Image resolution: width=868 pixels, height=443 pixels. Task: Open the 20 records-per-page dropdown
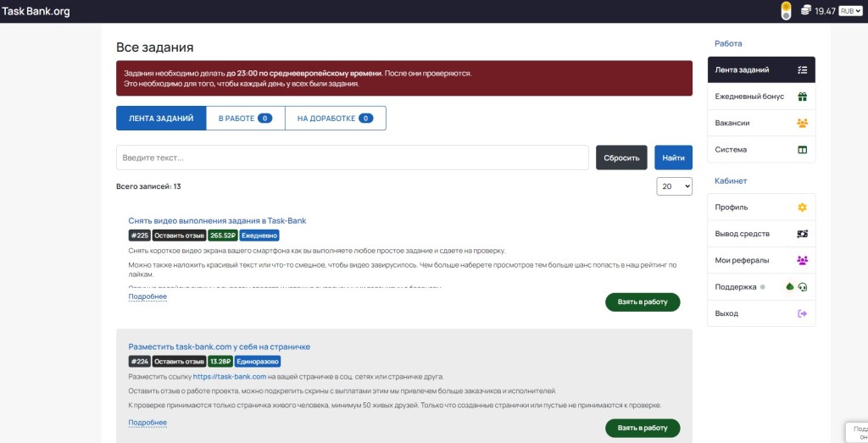674,186
